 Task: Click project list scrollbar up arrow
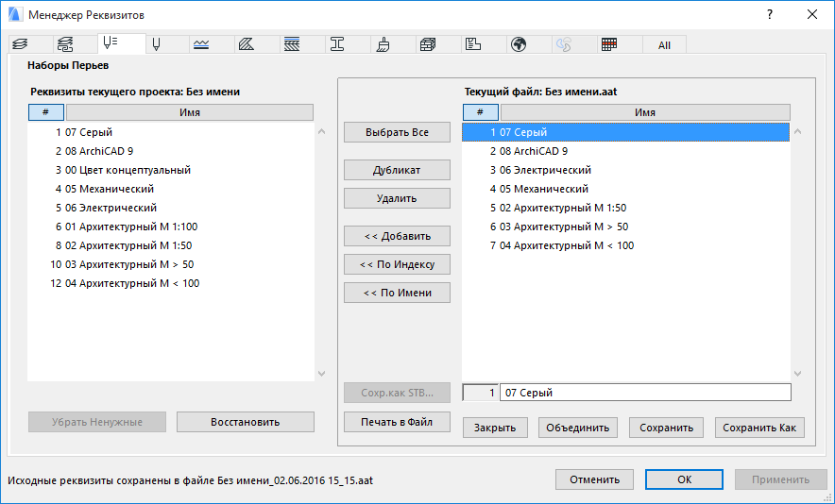322,131
